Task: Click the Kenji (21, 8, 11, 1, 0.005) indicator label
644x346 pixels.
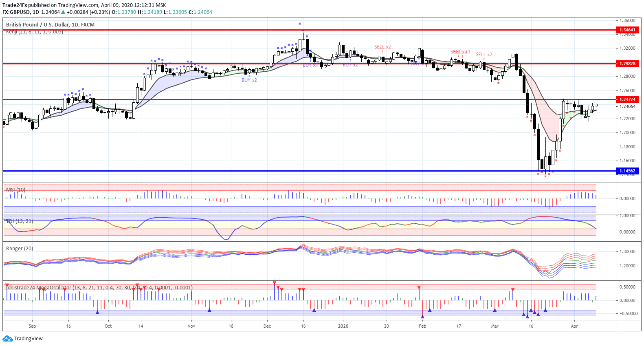Action: click(35, 32)
